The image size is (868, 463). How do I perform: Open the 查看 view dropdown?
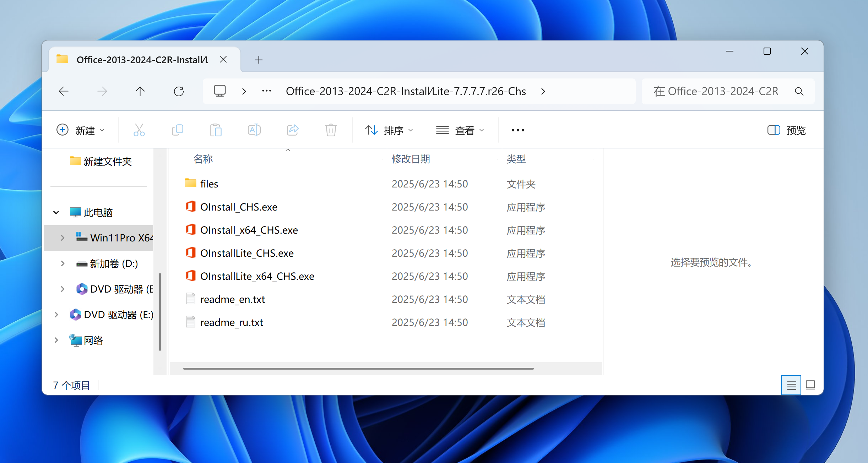(x=460, y=130)
